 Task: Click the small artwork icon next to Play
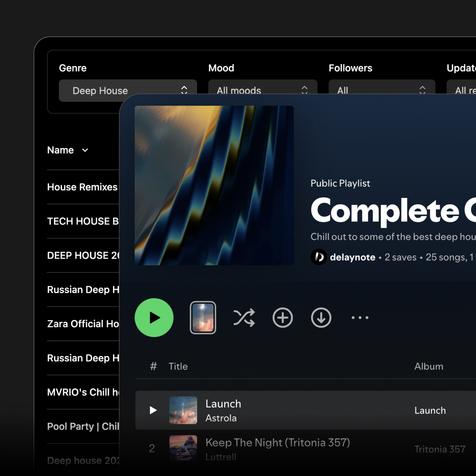[203, 317]
